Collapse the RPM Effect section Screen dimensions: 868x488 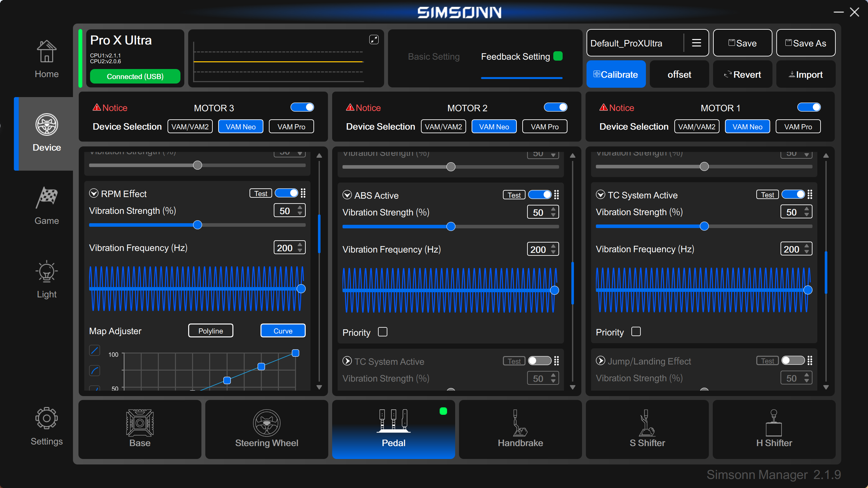pos(94,193)
